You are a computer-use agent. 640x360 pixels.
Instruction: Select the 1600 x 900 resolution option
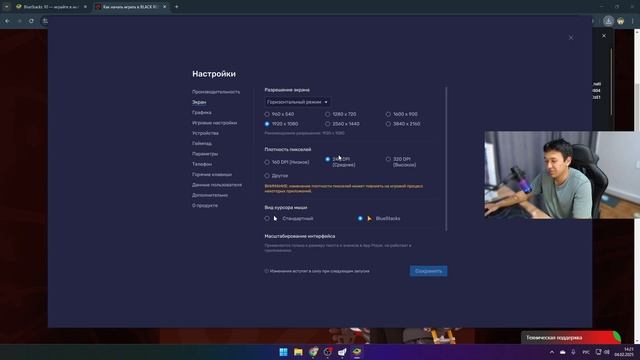point(388,114)
